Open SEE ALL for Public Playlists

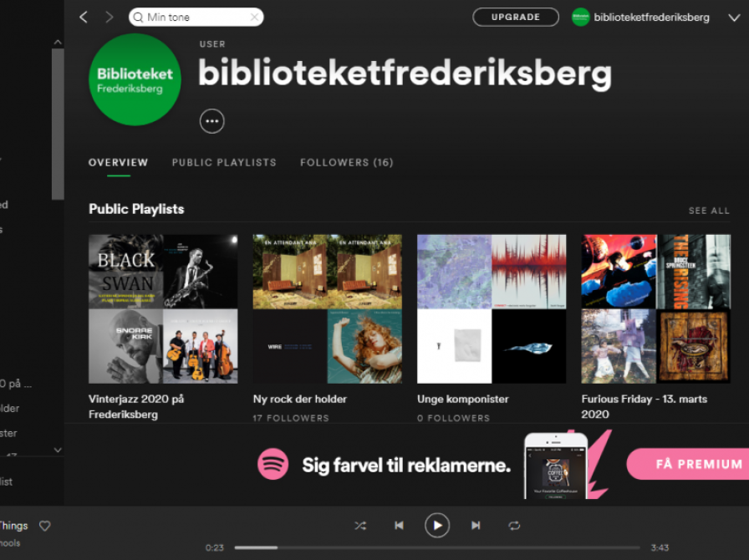[x=709, y=210]
